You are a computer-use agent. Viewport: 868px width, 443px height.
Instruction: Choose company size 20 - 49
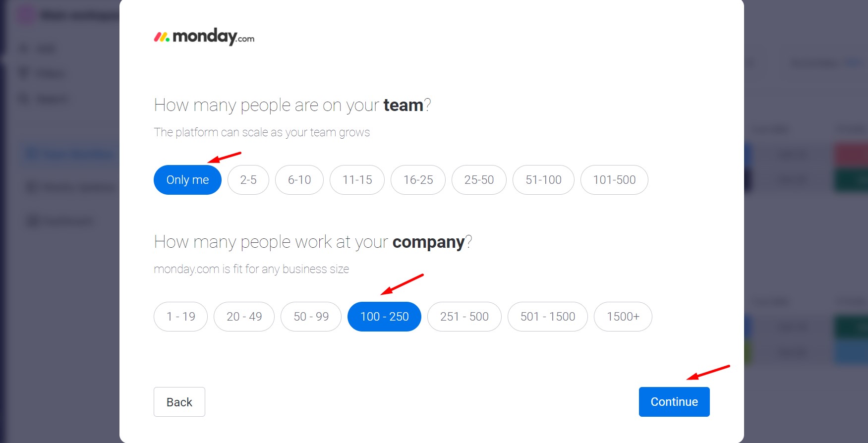click(x=244, y=317)
